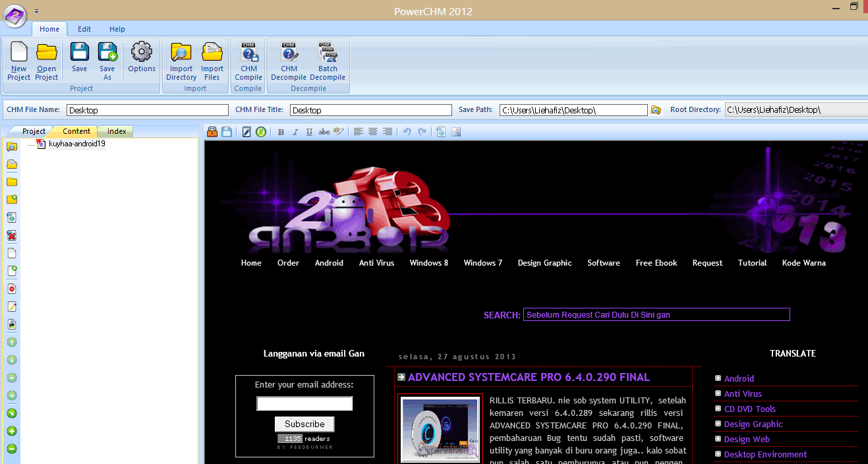The image size is (868, 464).
Task: Open the Edit ribbon tab
Action: [x=84, y=29]
